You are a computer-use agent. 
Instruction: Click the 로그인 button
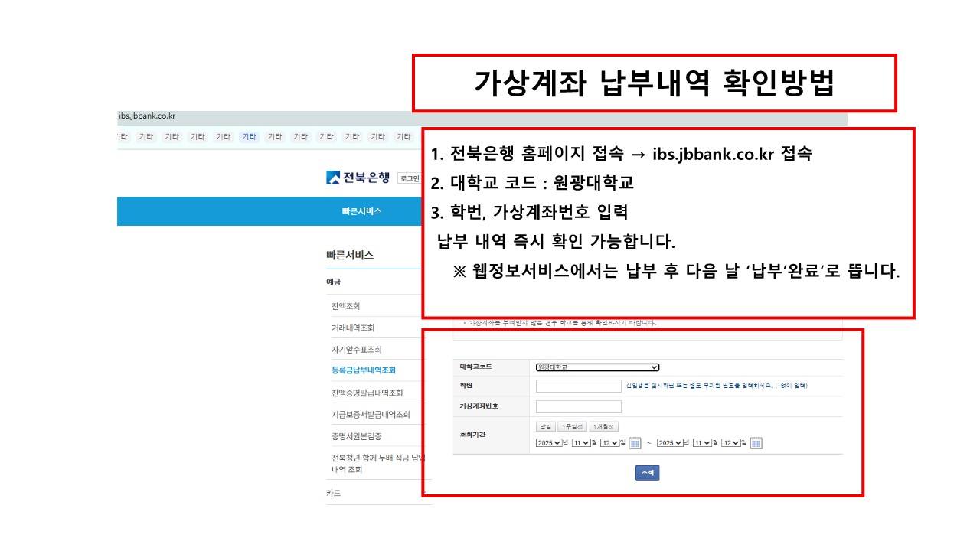click(x=410, y=178)
